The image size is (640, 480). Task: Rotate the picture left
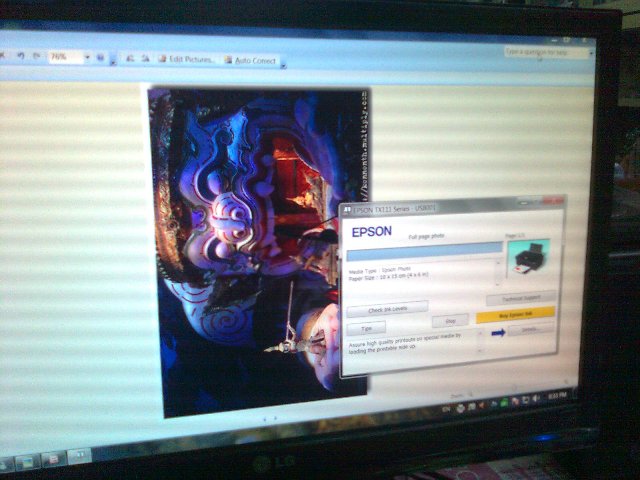130,59
